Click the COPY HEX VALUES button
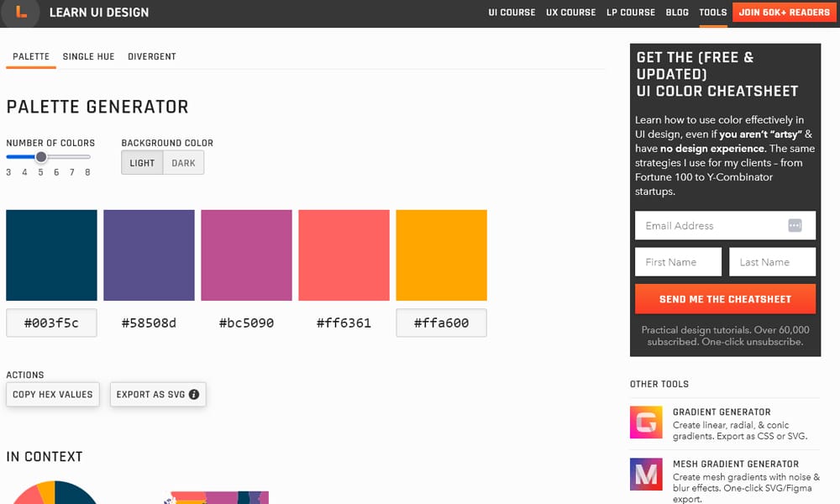The height and width of the screenshot is (504, 840). click(x=52, y=394)
